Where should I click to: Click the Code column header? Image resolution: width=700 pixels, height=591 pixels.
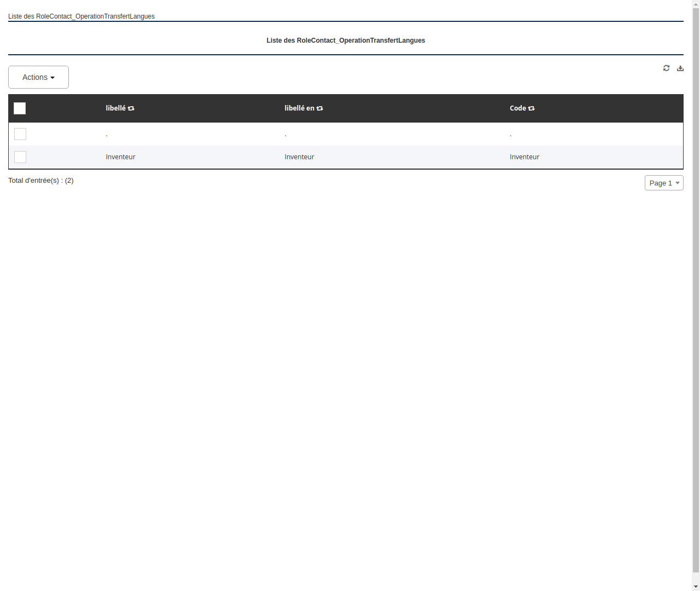517,108
